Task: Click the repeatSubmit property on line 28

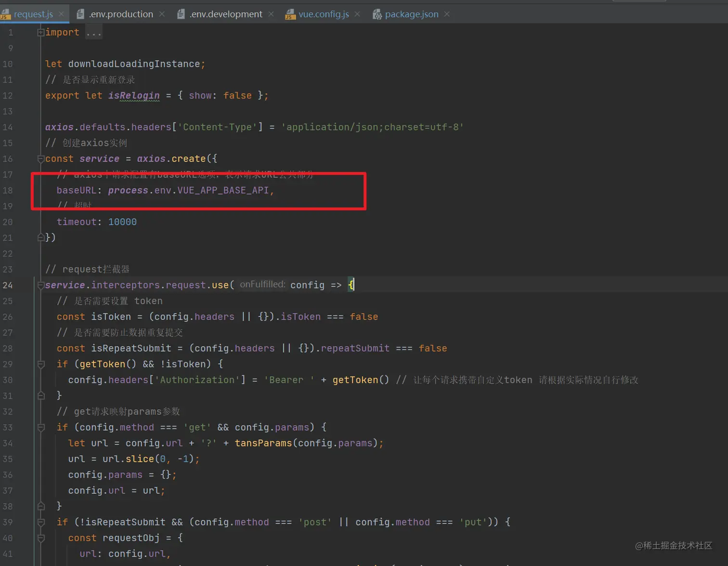Action: click(x=355, y=348)
